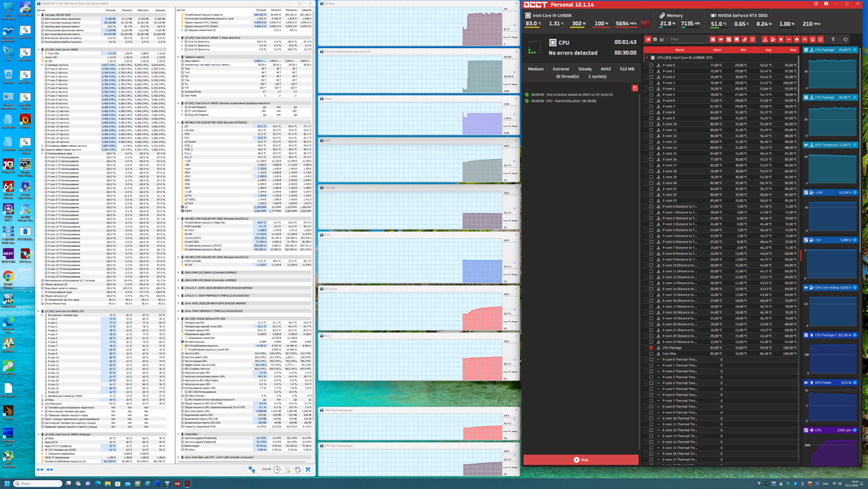Stop the running OCCT CPU test
This screenshot has width=868, height=489.
coord(581,460)
